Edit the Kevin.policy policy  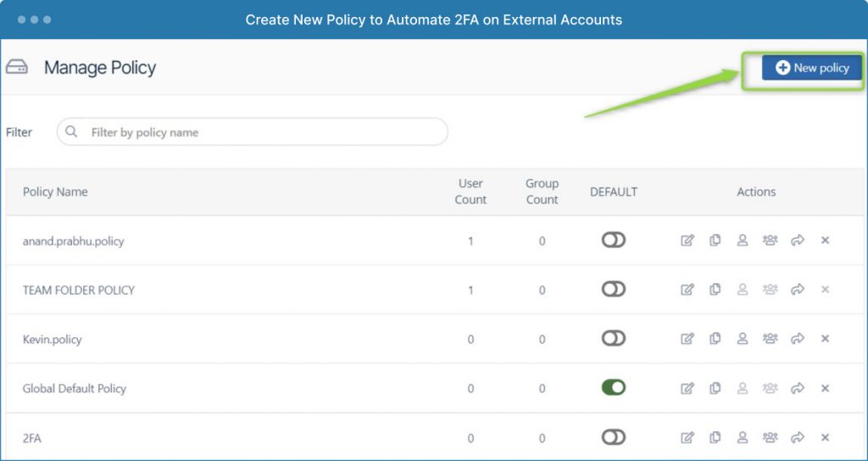[x=687, y=338]
